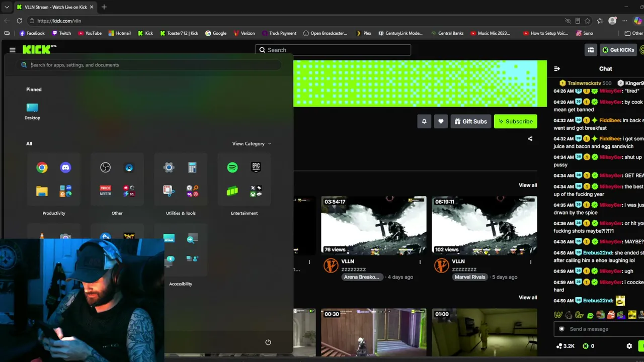Focus the Kick search field
Viewport: 644px width, 362px height.
pos(333,50)
